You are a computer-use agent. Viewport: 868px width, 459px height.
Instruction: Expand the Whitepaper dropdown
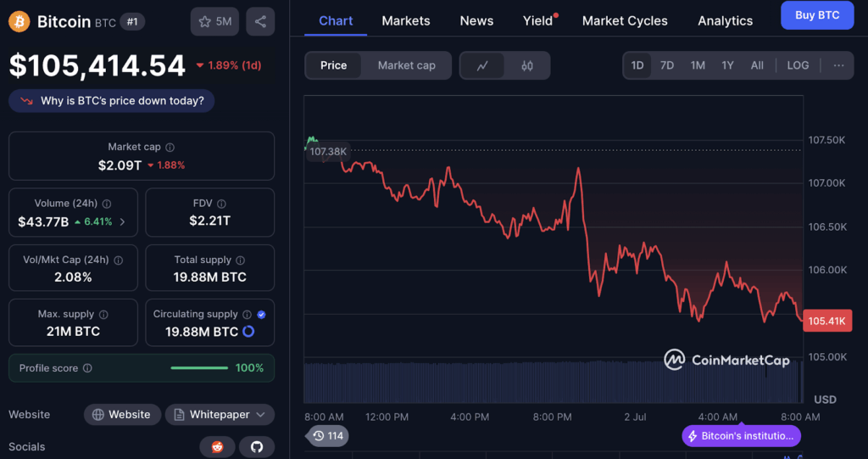pos(260,415)
